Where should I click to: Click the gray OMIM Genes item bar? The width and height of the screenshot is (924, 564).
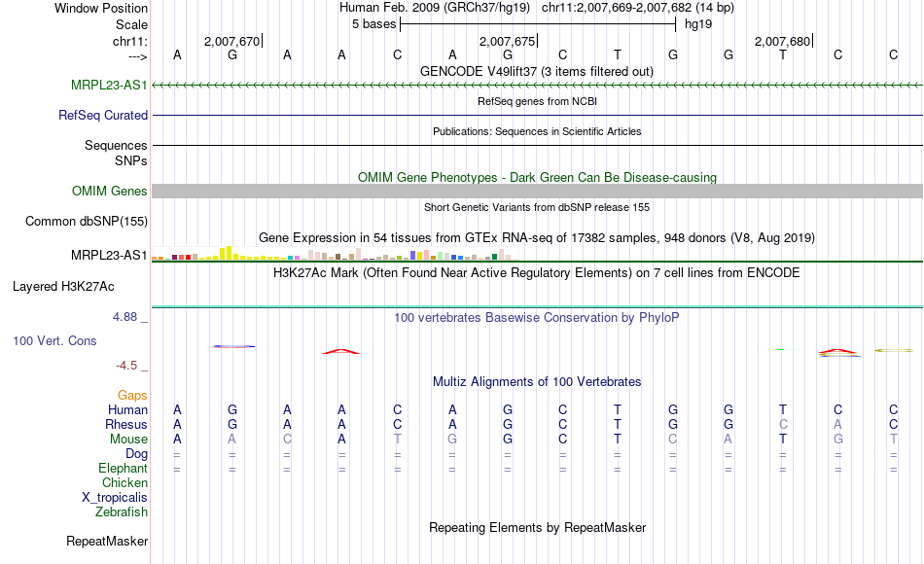[537, 191]
